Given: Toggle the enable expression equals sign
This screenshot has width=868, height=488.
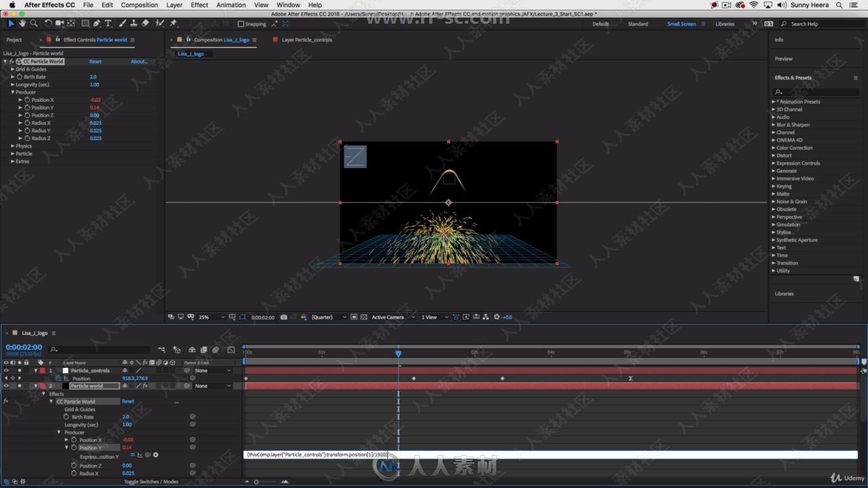Looking at the screenshot, I should [133, 455].
